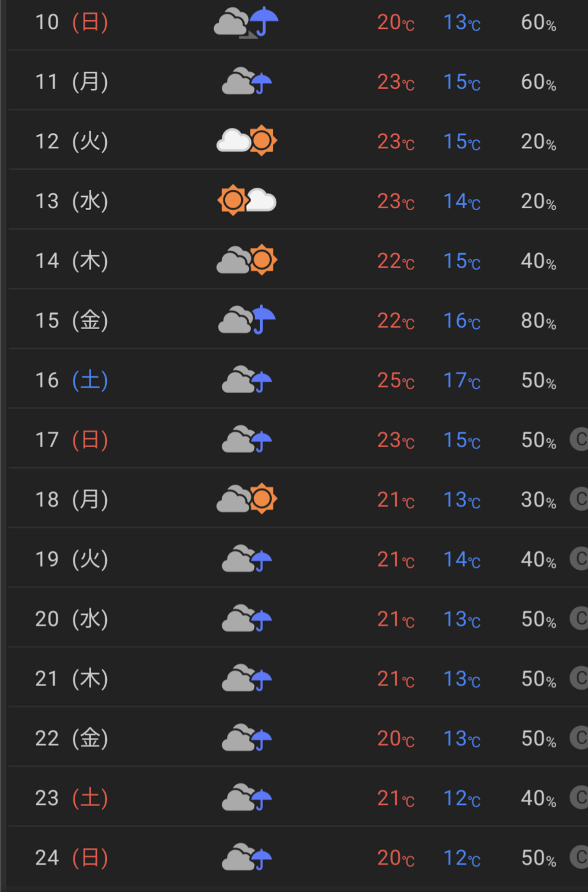
Task: Click the sunny-then-cloudy icon on day 13
Action: (x=246, y=201)
